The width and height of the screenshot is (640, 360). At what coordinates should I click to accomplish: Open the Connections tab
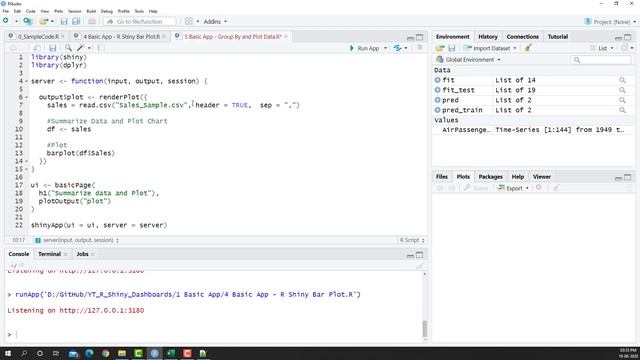522,36
